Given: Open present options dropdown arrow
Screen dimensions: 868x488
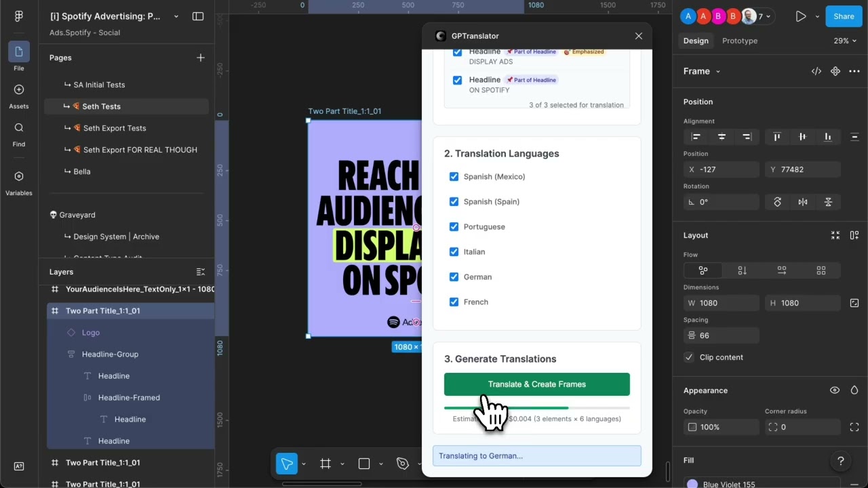Looking at the screenshot, I should [817, 16].
